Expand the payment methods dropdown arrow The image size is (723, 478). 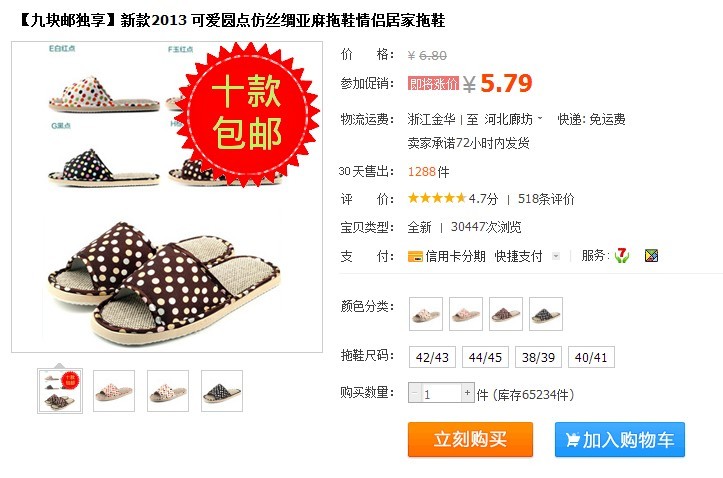coord(556,256)
